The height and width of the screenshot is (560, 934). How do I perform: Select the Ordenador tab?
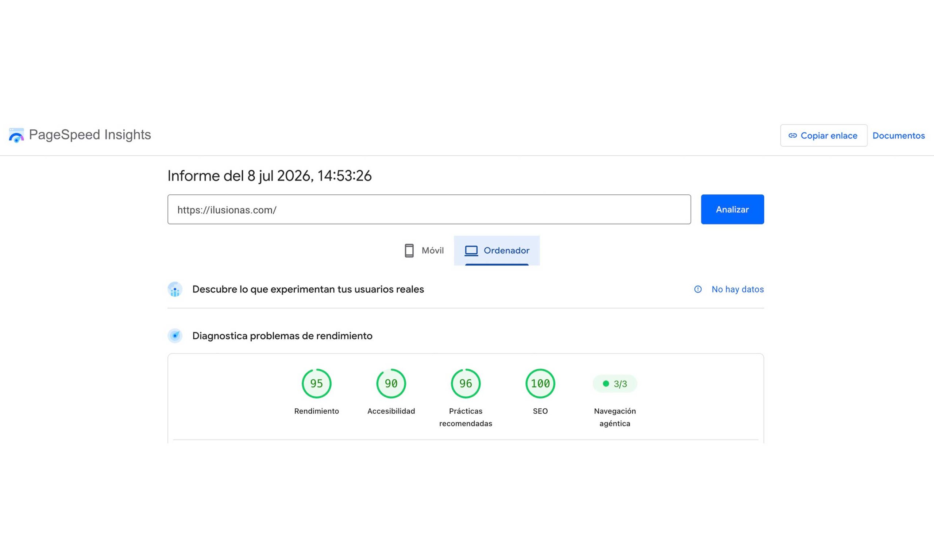(497, 250)
